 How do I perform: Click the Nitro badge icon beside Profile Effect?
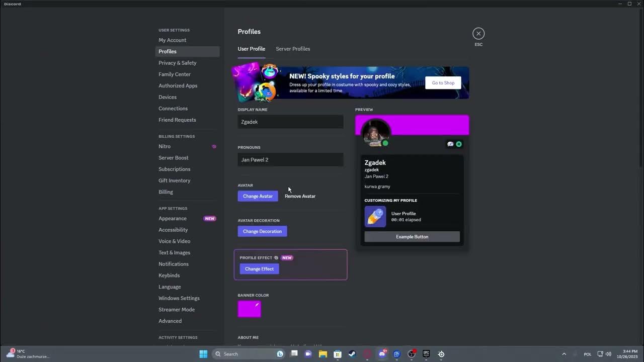(x=276, y=258)
